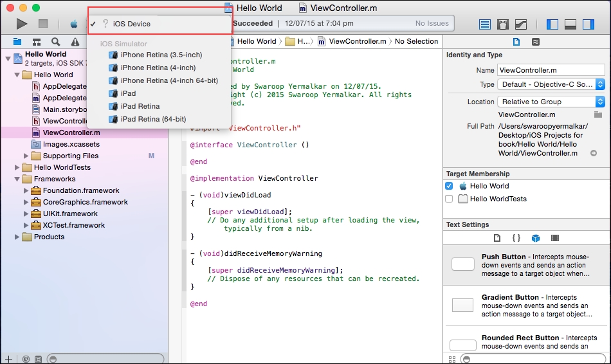Toggle the Utilities pane visibility
Image resolution: width=611 pixels, height=364 pixels.
point(588,24)
